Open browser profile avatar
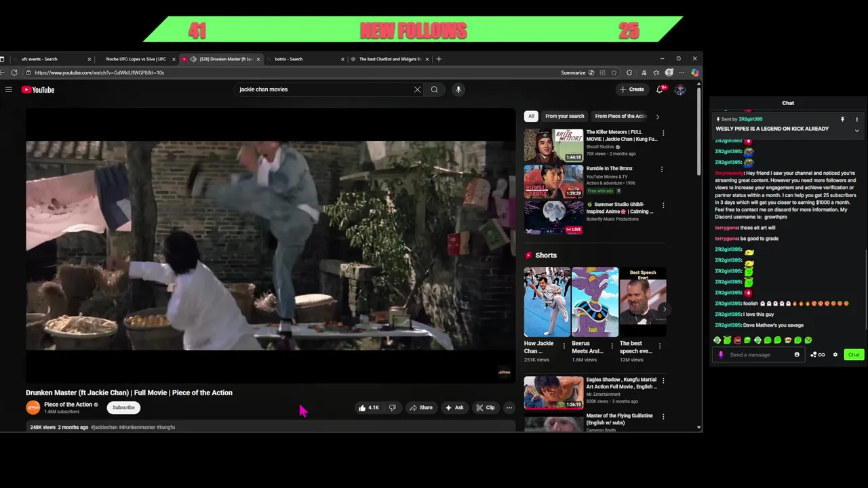 pos(669,73)
